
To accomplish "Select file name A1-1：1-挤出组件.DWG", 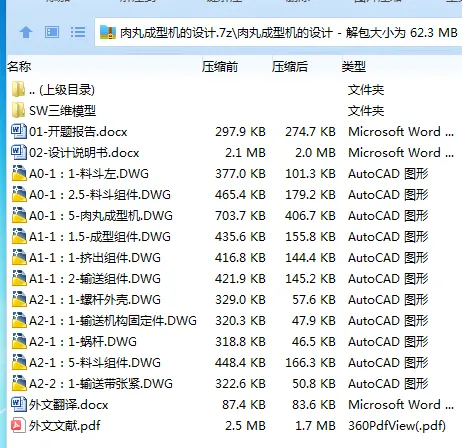I will (x=95, y=258).
